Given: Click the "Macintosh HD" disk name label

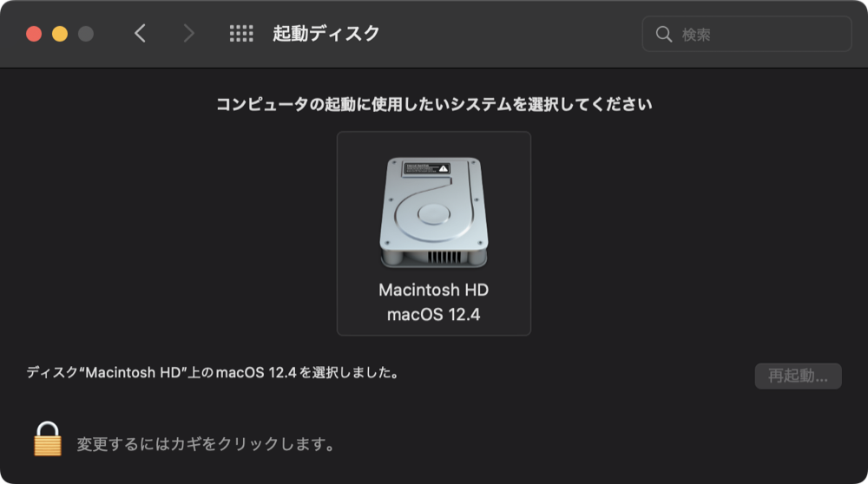Looking at the screenshot, I should click(433, 290).
